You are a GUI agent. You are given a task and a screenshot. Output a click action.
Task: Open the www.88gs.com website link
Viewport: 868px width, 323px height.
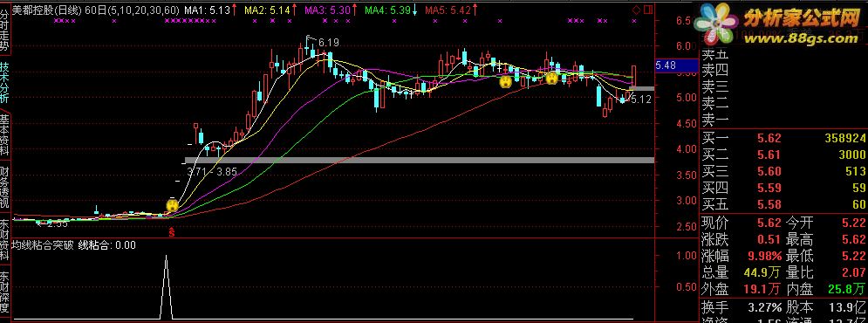(x=805, y=38)
